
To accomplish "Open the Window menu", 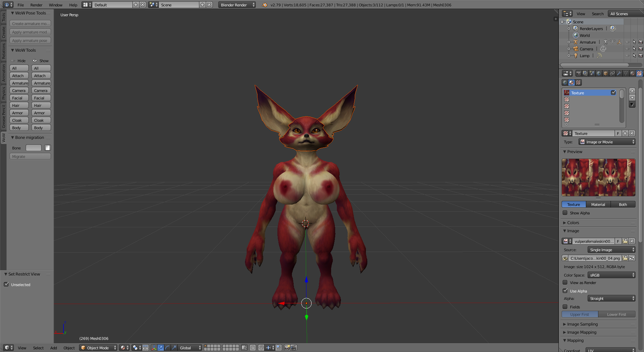I will pos(56,5).
